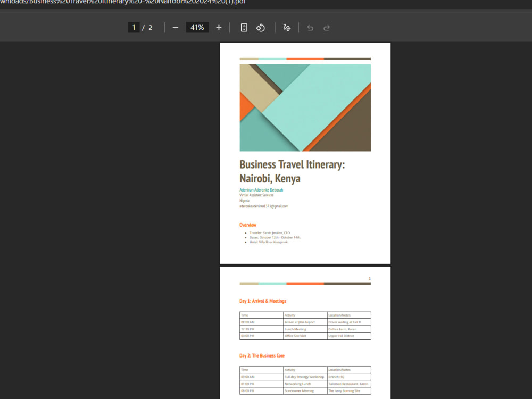
Task: Click 'Driver waiting at Exit B' cell
Action: coord(349,322)
